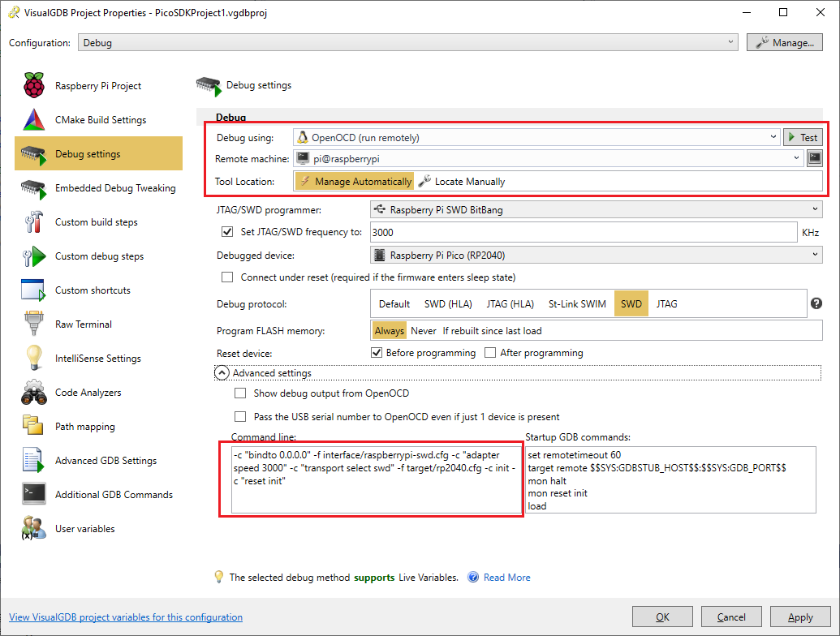Enable Connect under reset checkbox
The image size is (840, 636).
(227, 277)
